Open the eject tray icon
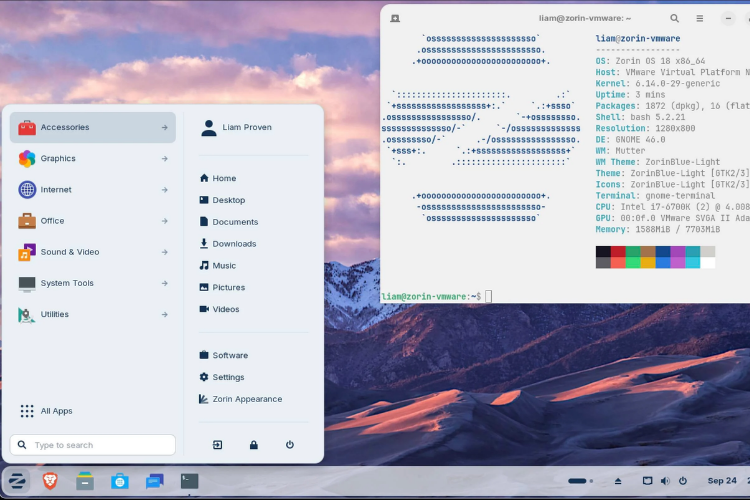Screen dimensions: 750x500 click(618, 481)
